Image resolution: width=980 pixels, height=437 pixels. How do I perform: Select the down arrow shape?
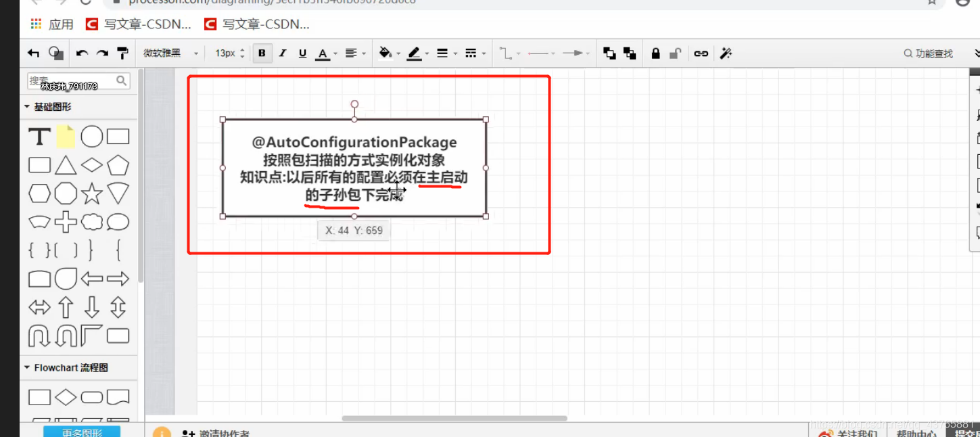tap(92, 307)
